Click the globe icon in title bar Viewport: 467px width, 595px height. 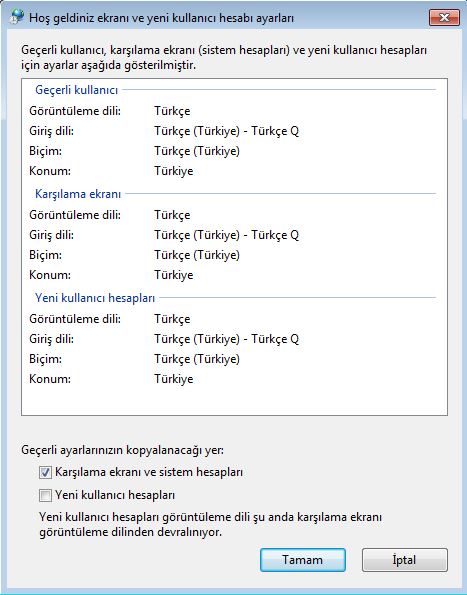(x=17, y=17)
